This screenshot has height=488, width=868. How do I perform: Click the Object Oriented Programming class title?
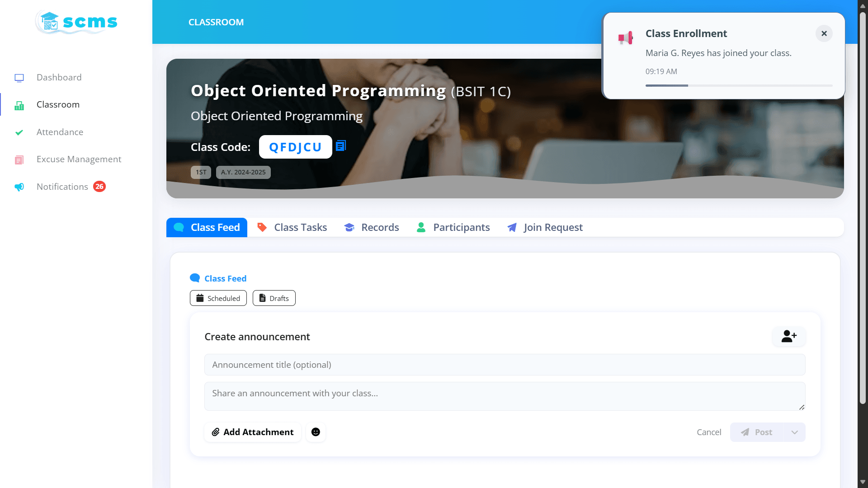click(318, 90)
